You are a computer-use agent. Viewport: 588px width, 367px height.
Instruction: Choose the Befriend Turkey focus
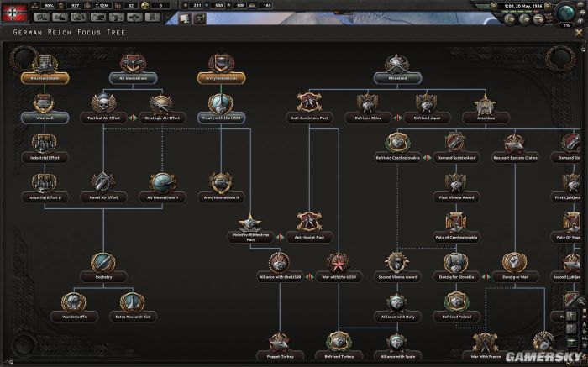click(339, 347)
